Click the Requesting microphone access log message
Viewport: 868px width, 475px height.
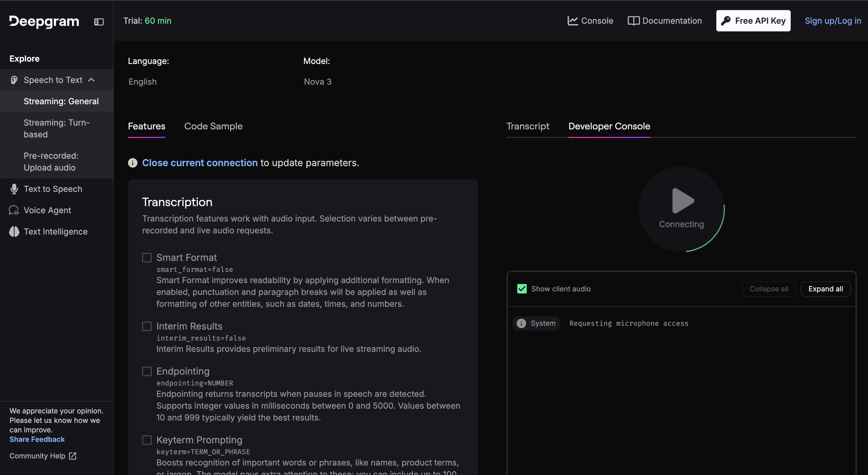click(x=629, y=323)
